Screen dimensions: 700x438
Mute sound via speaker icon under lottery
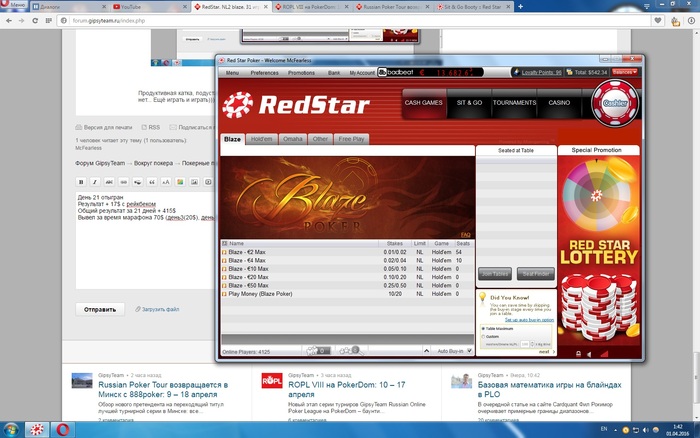coord(589,354)
